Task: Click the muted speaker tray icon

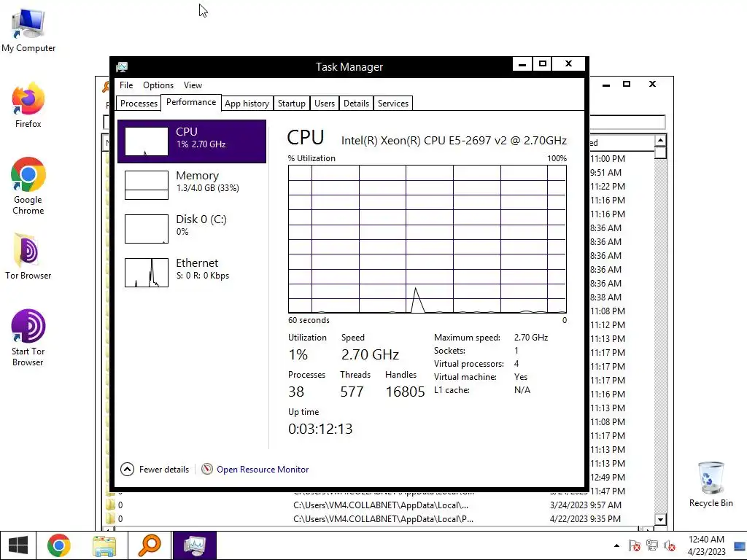Action: point(670,545)
